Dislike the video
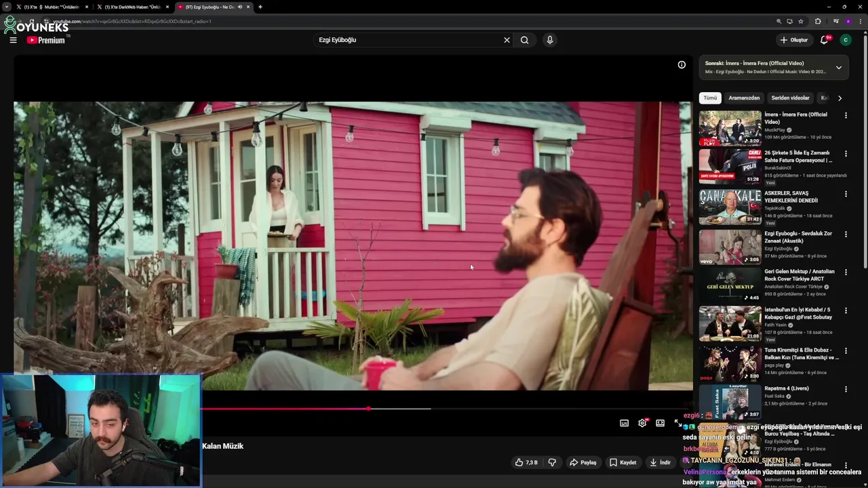Image resolution: width=868 pixels, height=488 pixels. click(x=552, y=462)
